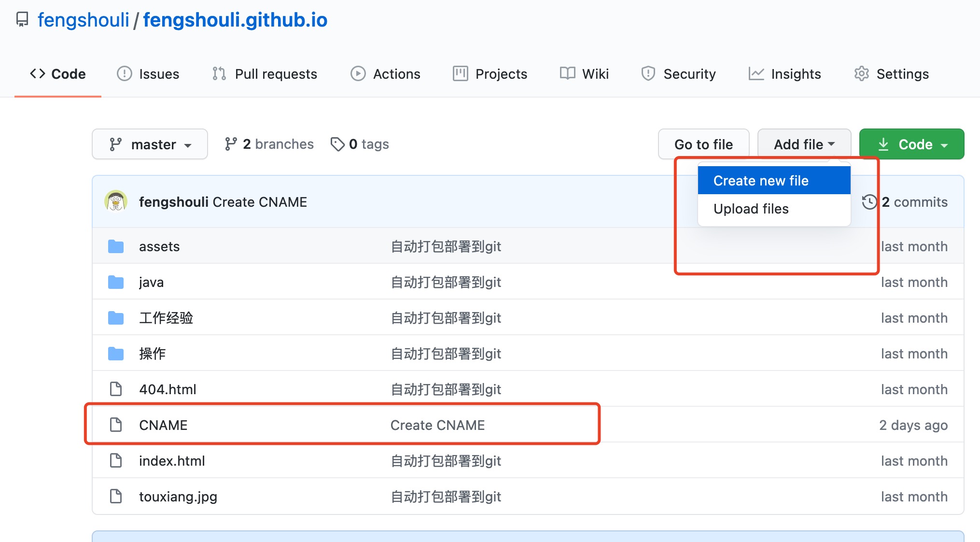This screenshot has width=980, height=542.
Task: View the 2 branches link
Action: point(269,144)
